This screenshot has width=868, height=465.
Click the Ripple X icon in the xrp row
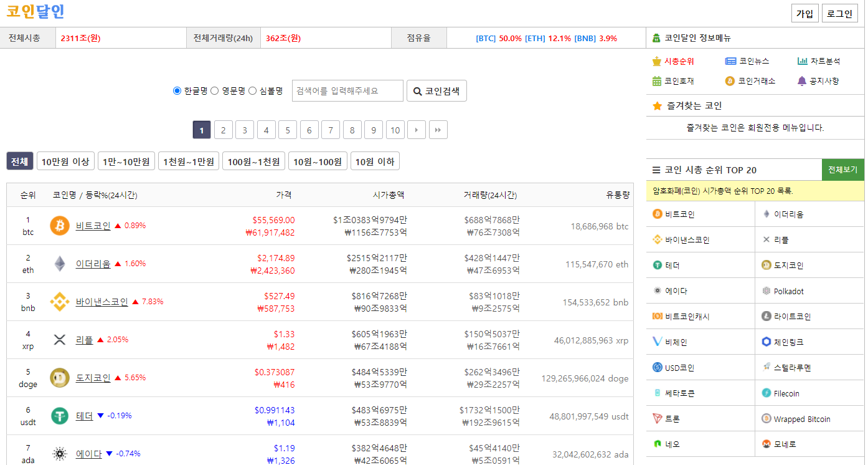(60, 340)
